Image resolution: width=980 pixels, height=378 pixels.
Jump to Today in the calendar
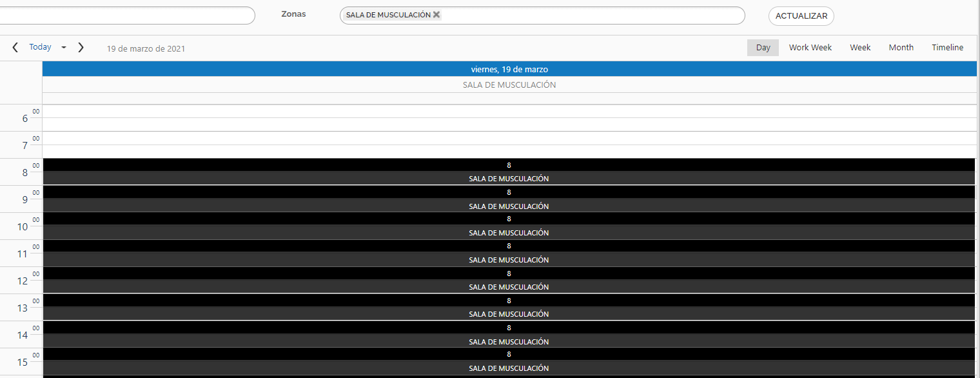[40, 47]
